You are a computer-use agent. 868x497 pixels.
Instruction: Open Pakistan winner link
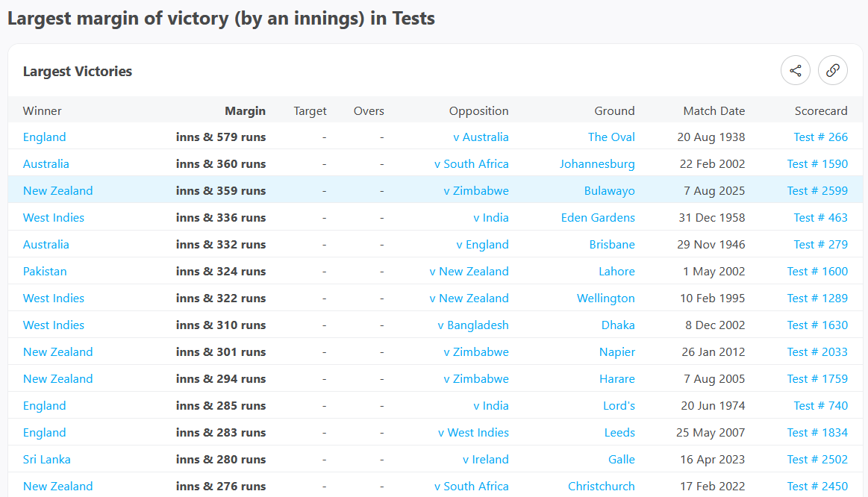pos(45,272)
